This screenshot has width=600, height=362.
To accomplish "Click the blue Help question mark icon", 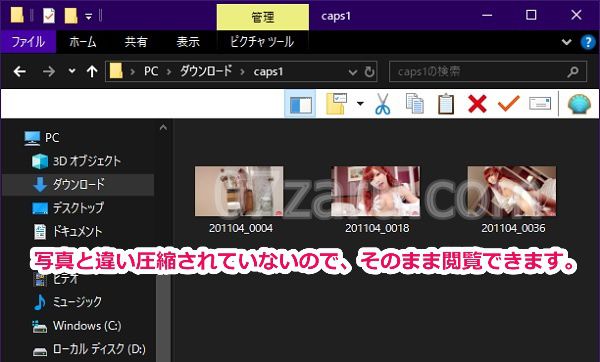I will [x=588, y=42].
